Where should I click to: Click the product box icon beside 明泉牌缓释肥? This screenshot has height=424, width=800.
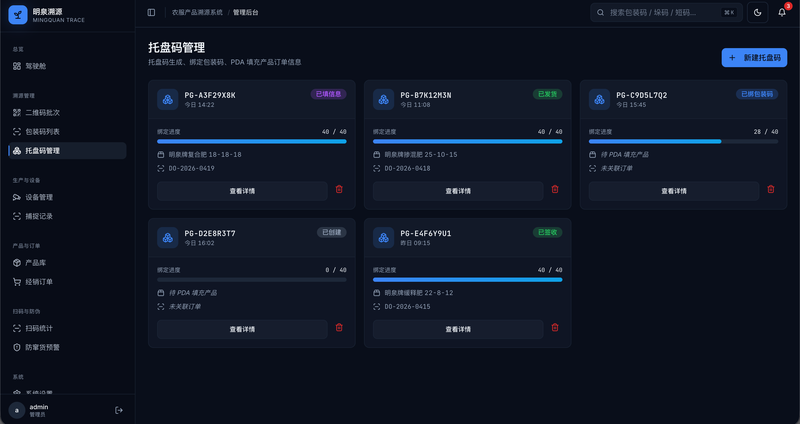377,293
